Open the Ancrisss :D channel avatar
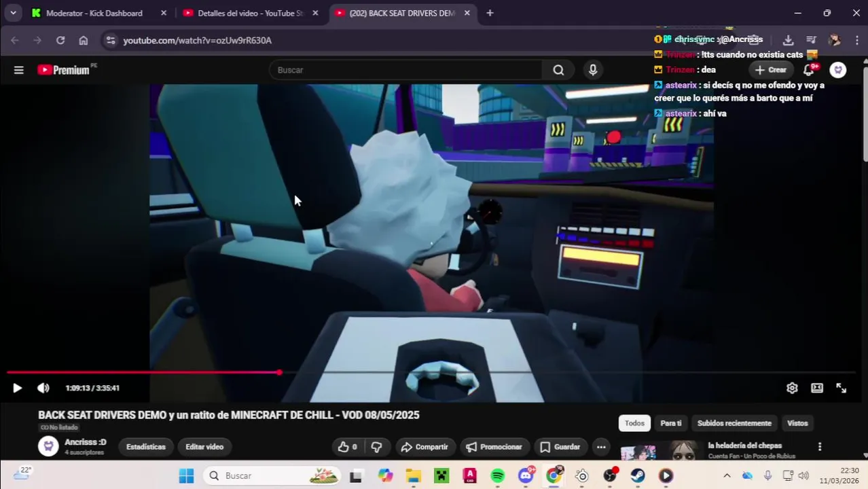Screen dimensions: 868x489 tap(48, 446)
